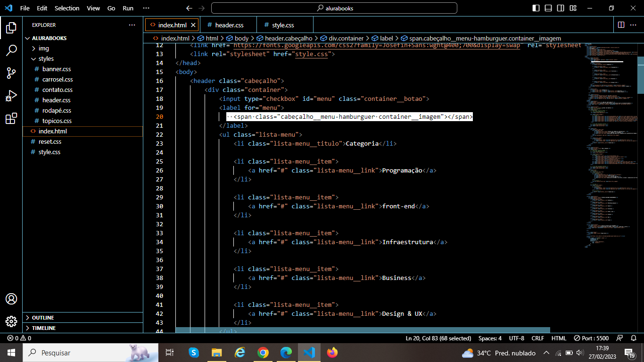Collapse the ALURABOOKS folder root
This screenshot has width=644, height=362.
83,38
